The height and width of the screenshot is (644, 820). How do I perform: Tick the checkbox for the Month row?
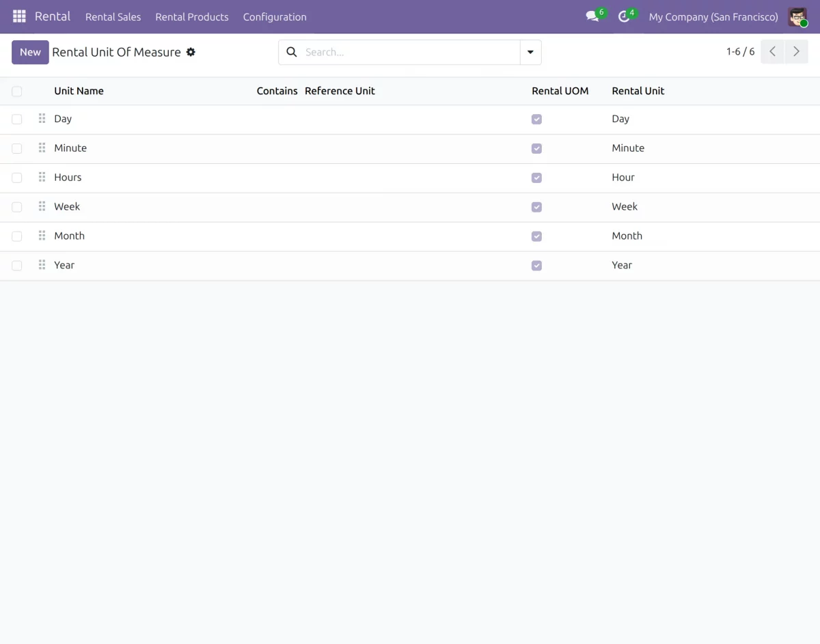click(17, 237)
